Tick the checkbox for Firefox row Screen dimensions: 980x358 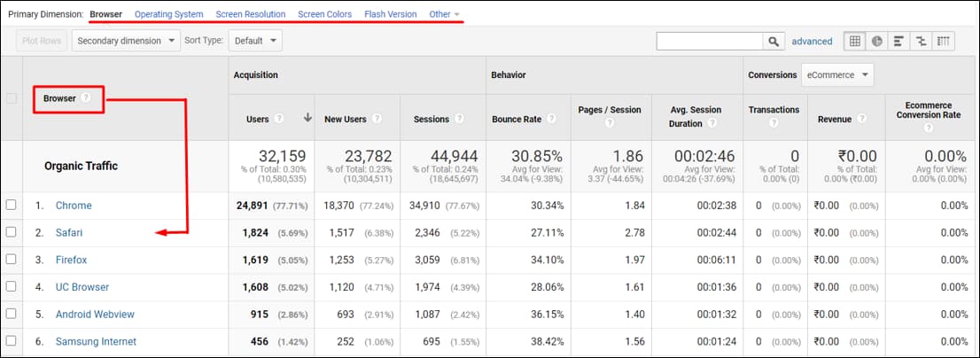pyautogui.click(x=12, y=261)
